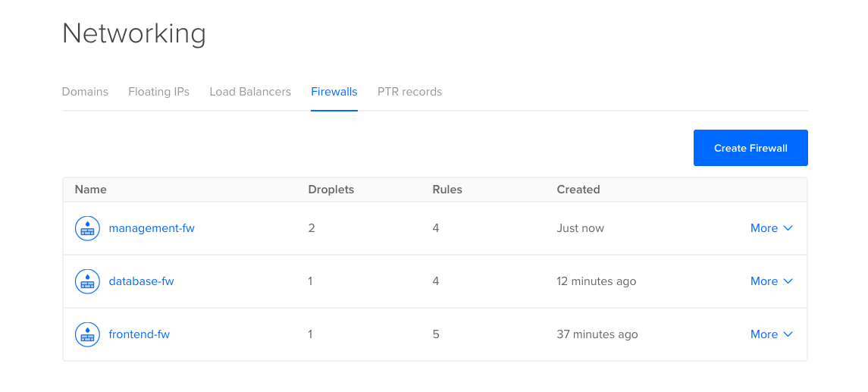Click the Droplets column header
The image size is (868, 392).
coord(331,190)
